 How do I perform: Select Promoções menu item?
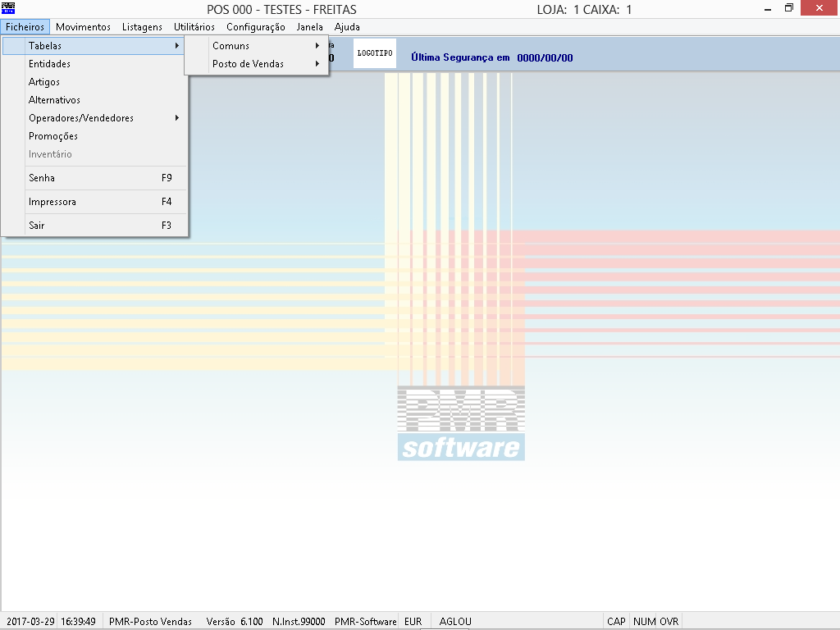[x=53, y=136]
